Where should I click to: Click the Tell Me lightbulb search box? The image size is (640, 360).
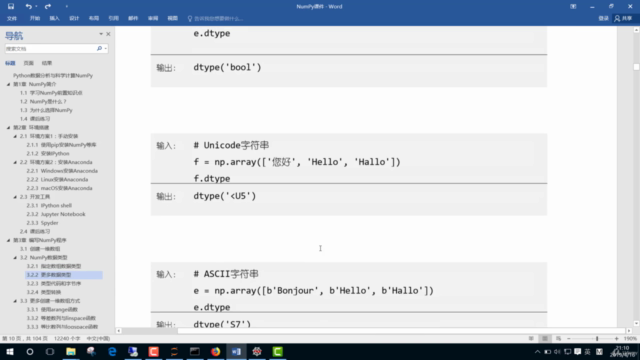[216, 19]
